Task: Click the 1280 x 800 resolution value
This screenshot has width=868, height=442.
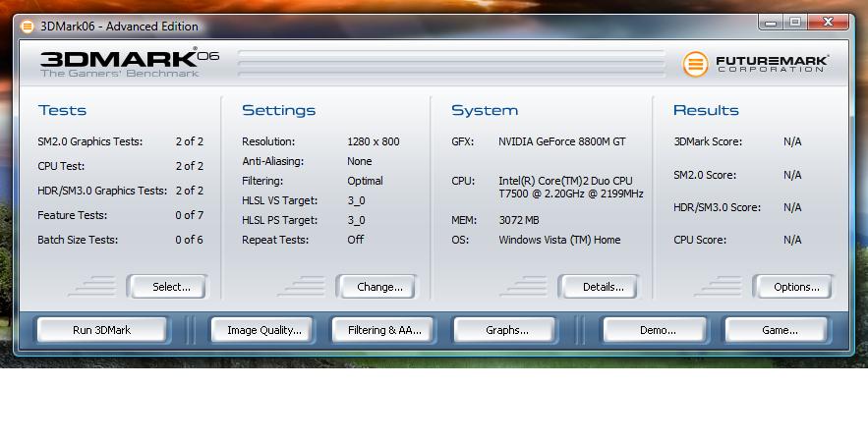Action: pyautogui.click(x=374, y=141)
